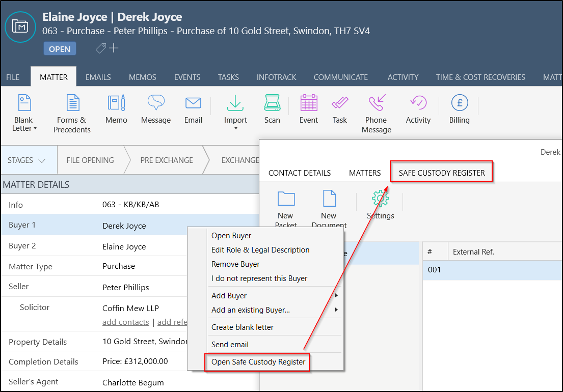This screenshot has width=563, height=392.
Task: Choose Send email from context menu
Action: coord(275,344)
